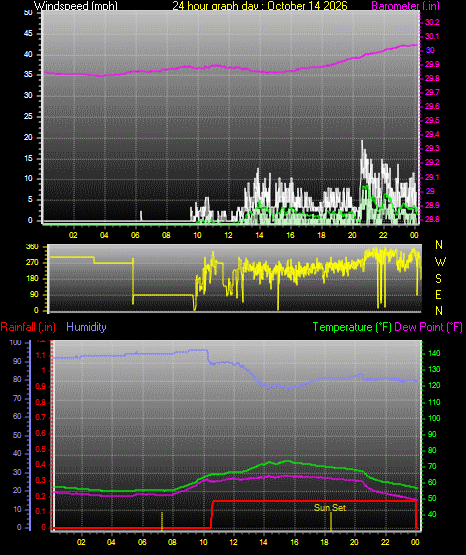The image size is (466, 555).
Task: Click the 29.3 value on the barometer axis
Action: coord(432,148)
